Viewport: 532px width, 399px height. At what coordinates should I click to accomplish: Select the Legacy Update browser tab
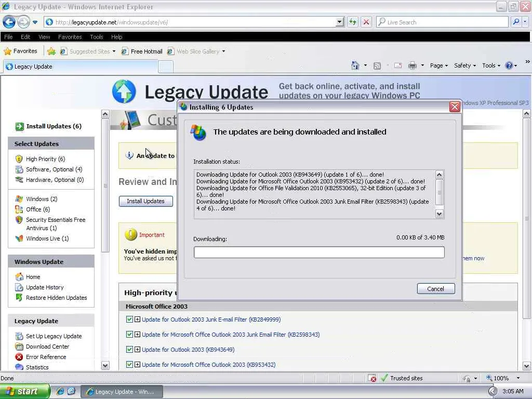[81, 66]
